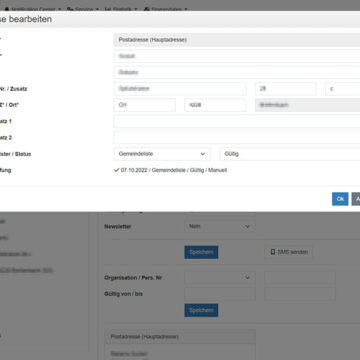Click the empty Zusatz 1 field

tap(237, 121)
